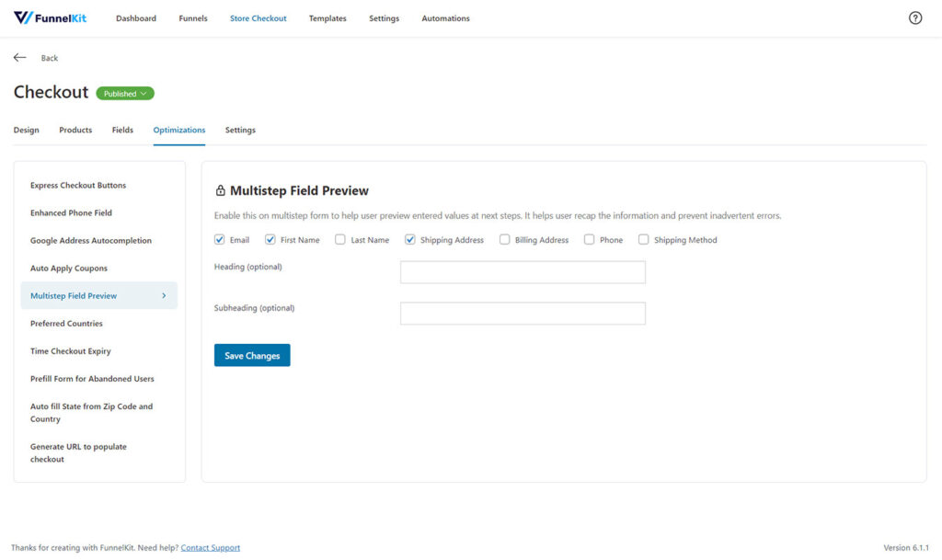The image size is (942, 560).
Task: Focus the Subheading (optional) input box
Action: pos(523,314)
